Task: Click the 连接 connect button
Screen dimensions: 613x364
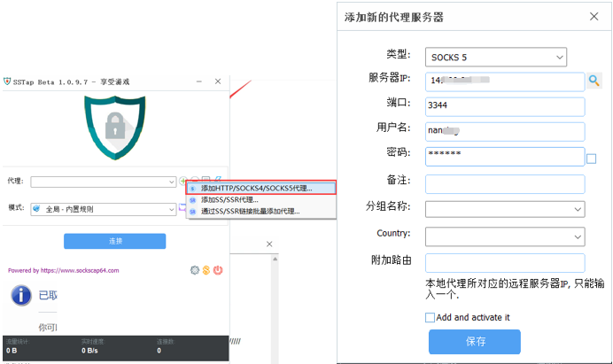Action: 114,241
